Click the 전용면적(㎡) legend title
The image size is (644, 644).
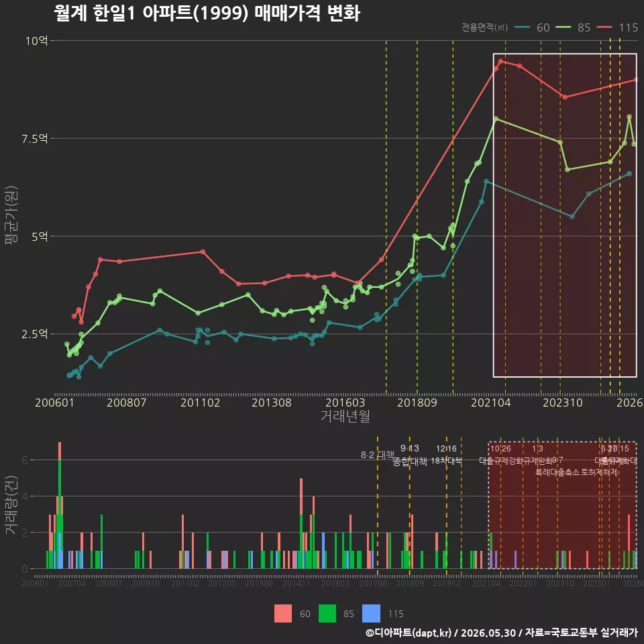[x=484, y=28]
